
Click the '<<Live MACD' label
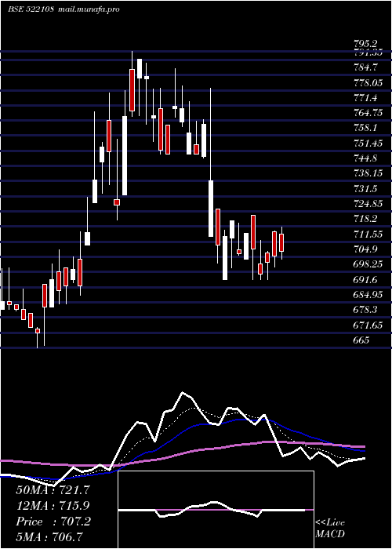[x=330, y=529]
